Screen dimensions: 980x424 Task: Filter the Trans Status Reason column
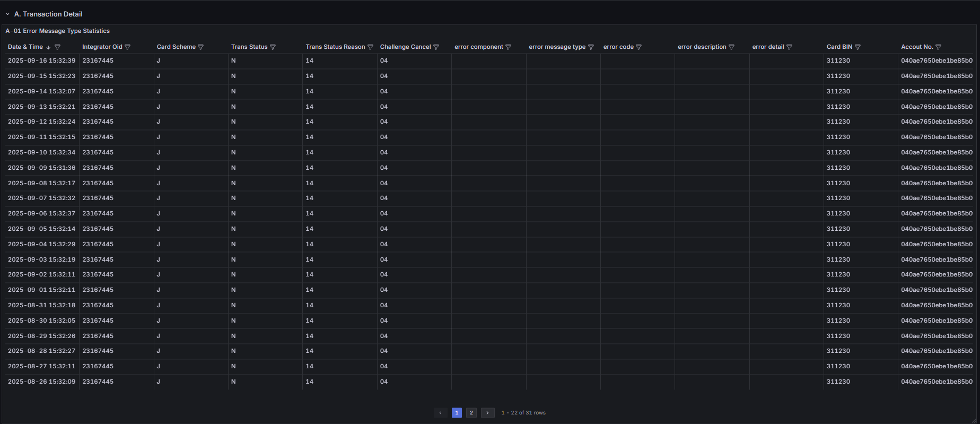click(370, 47)
